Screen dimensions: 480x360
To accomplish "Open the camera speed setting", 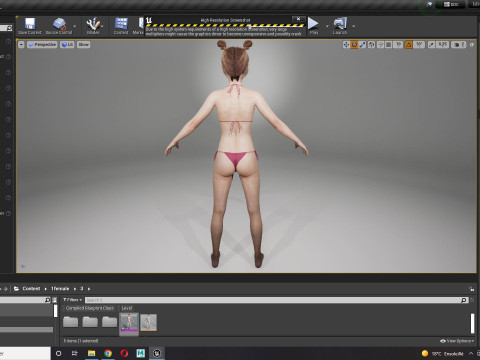I will click(459, 45).
